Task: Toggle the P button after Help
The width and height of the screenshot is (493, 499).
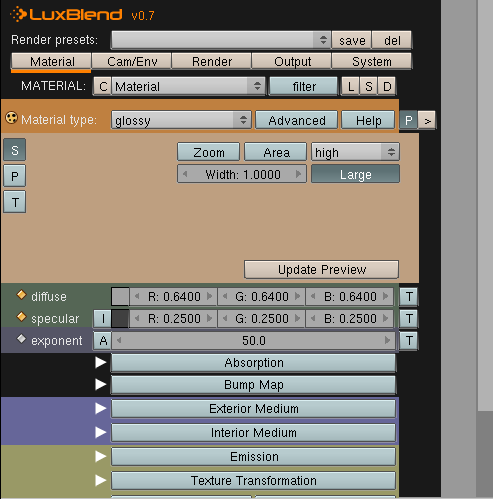Action: (409, 120)
